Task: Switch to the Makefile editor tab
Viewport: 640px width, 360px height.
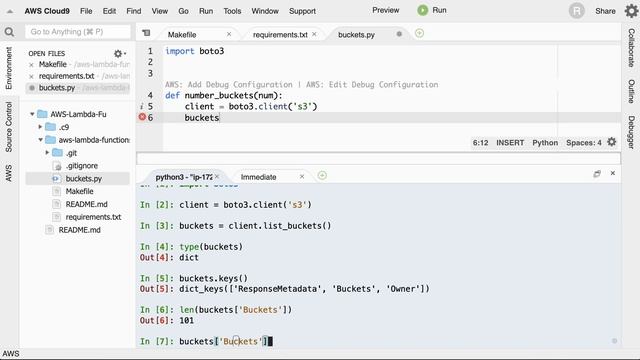Action: tap(182, 35)
